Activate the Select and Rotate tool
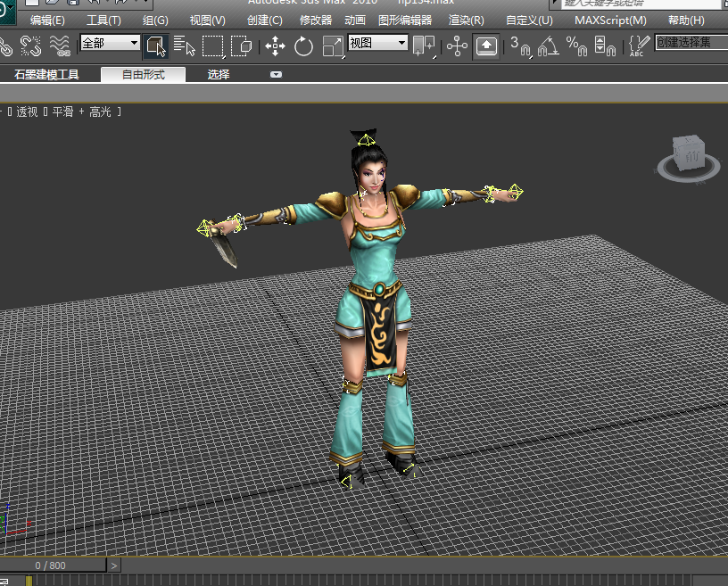The width and height of the screenshot is (728, 586). [303, 46]
